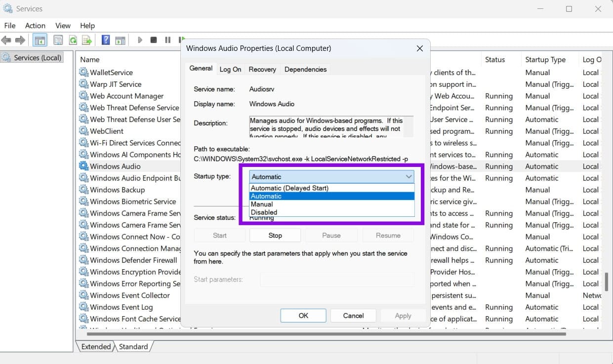Click the gear icon next to WebClient
Image resolution: width=613 pixels, height=364 pixels.
point(84,131)
